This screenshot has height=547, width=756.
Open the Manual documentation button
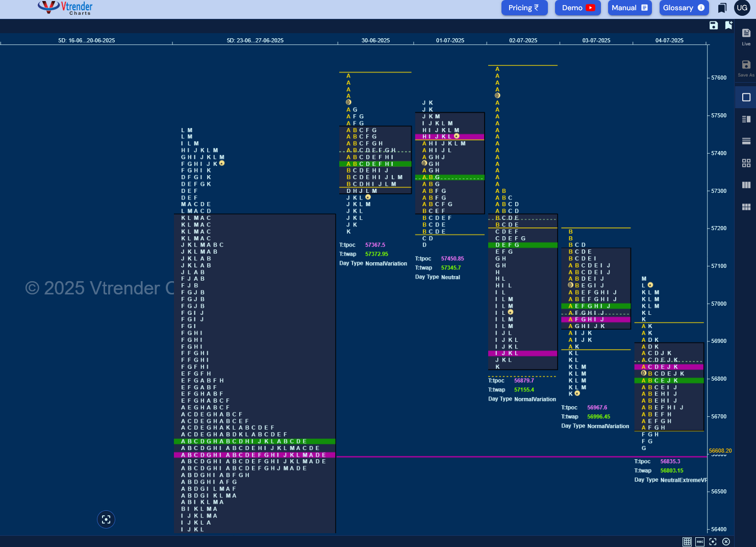tap(629, 8)
